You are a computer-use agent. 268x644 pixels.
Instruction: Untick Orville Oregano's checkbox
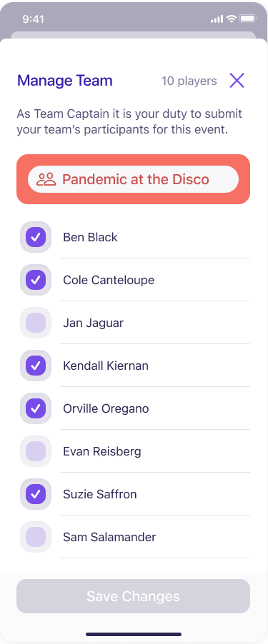tap(36, 408)
